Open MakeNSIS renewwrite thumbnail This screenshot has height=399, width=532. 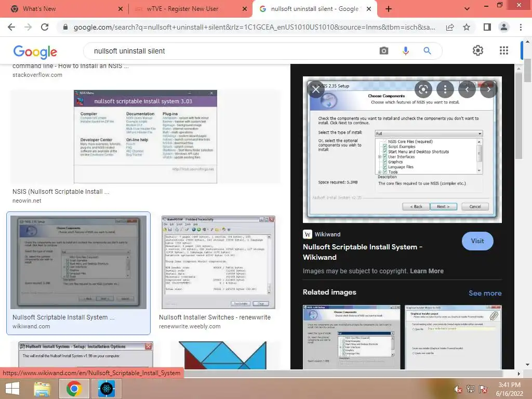pos(218,262)
